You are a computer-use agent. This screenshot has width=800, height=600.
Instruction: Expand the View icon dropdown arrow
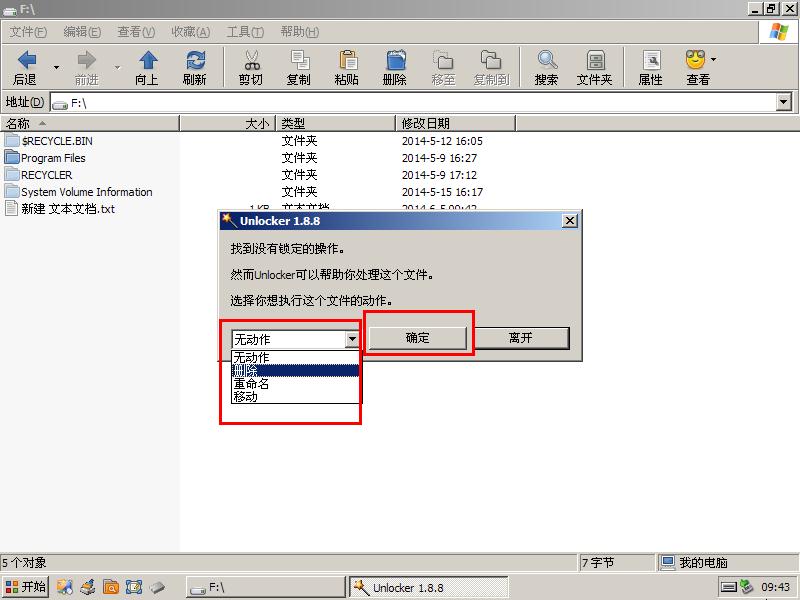[x=713, y=59]
